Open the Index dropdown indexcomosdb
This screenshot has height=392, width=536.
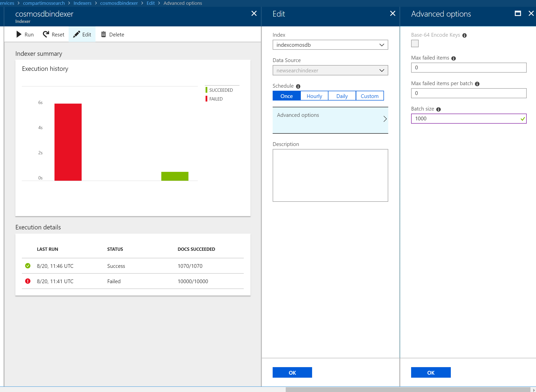330,45
